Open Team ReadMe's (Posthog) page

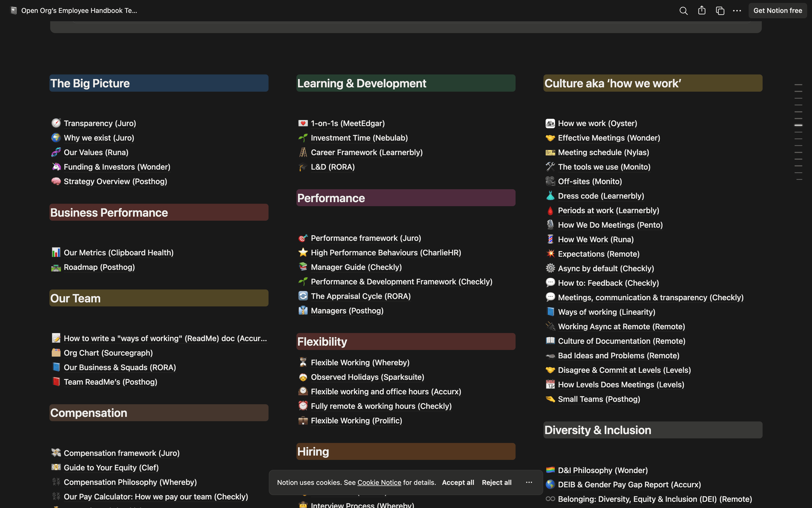pyautogui.click(x=110, y=382)
